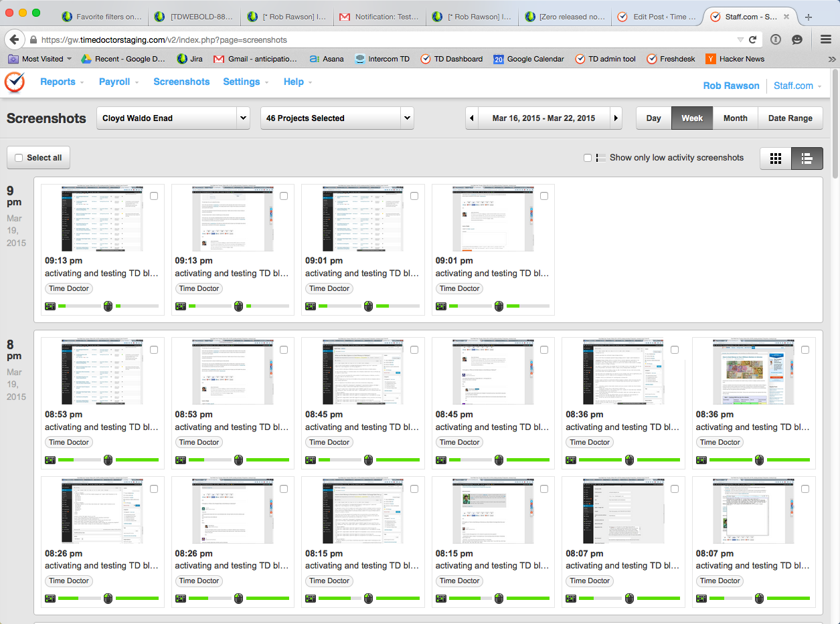Viewport: 840px width, 624px height.
Task: Go to previous week arrow
Action: (472, 118)
